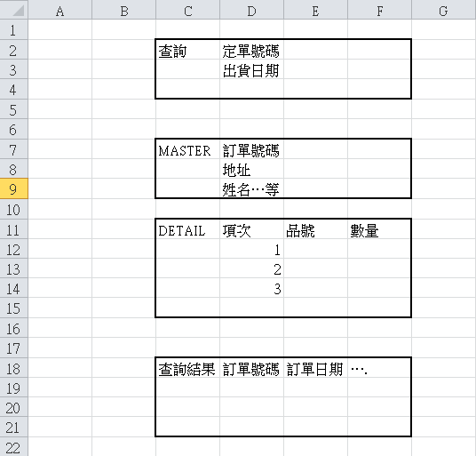476x456 pixels.
Task: Click empty cell right of 出貨日期
Action: [x=316, y=69]
